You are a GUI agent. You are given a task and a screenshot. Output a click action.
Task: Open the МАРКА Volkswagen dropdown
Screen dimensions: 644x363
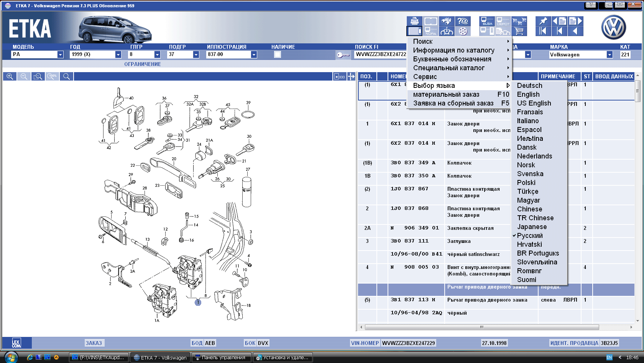[609, 54]
